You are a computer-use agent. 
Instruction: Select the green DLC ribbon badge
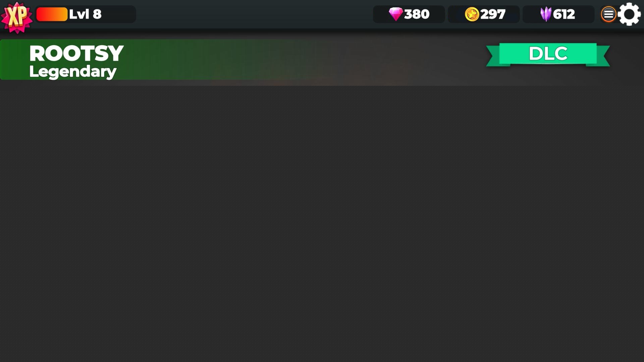[548, 54]
